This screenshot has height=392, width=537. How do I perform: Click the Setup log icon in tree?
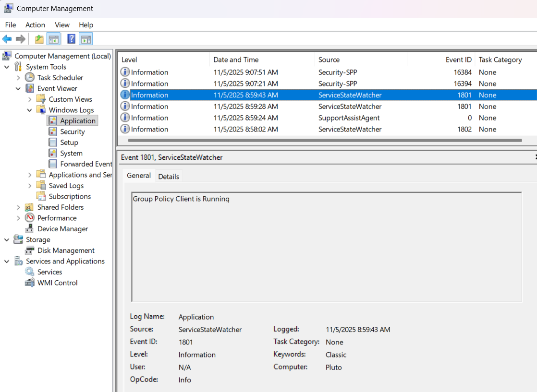52,143
